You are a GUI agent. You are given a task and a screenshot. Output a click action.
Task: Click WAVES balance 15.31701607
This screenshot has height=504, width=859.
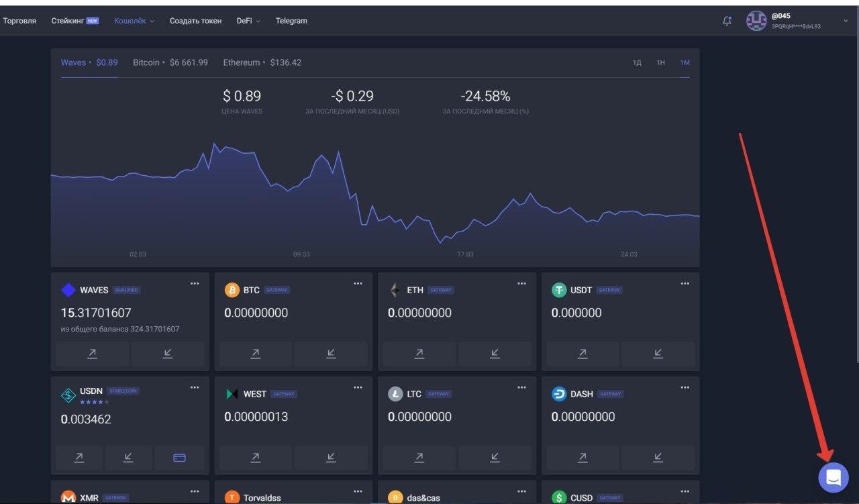point(96,313)
